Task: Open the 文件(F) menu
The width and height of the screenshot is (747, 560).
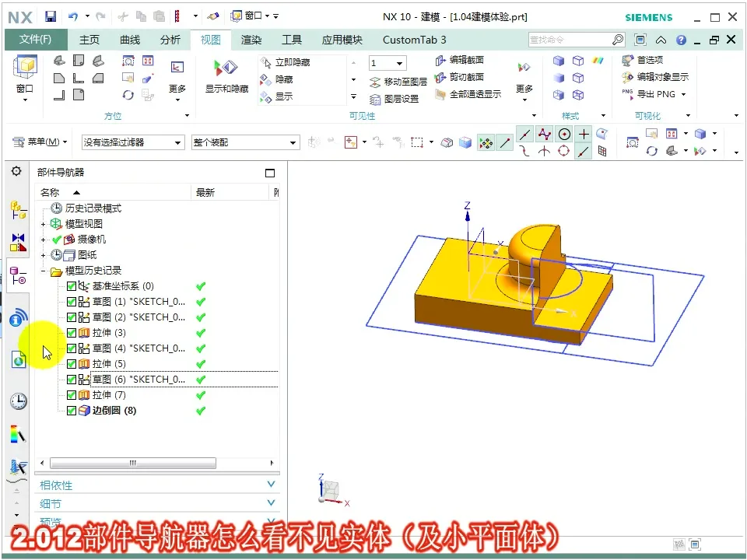Action: [x=36, y=40]
